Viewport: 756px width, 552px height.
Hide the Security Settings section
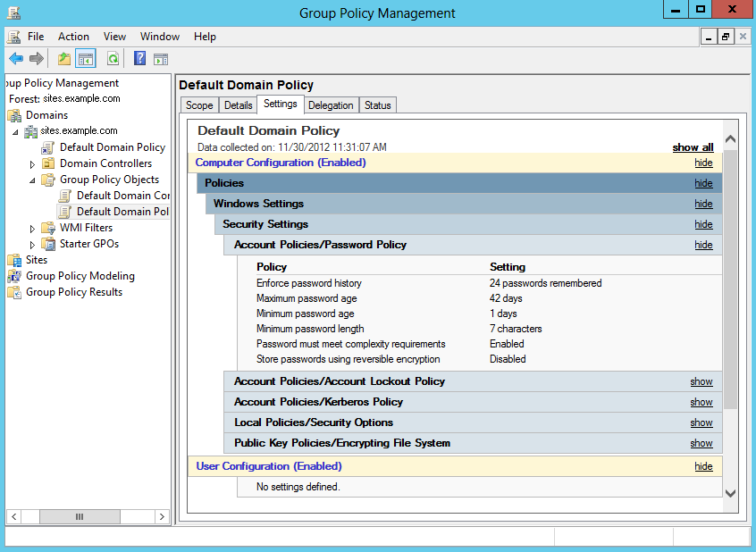pos(703,224)
